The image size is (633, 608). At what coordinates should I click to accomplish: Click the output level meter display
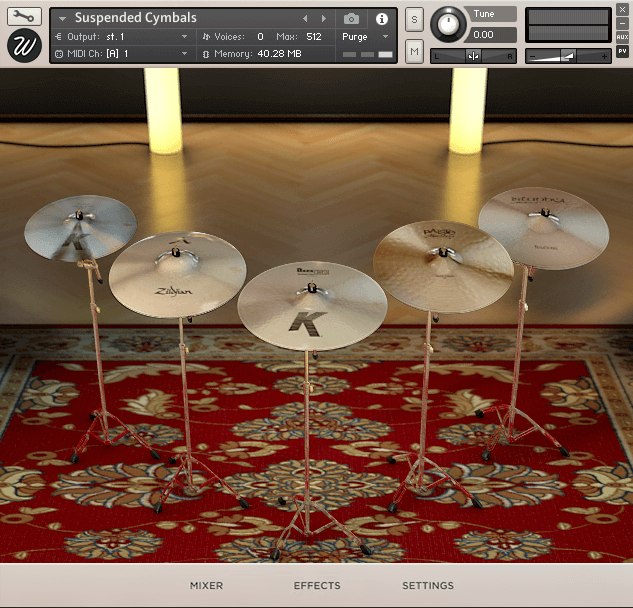point(568,25)
